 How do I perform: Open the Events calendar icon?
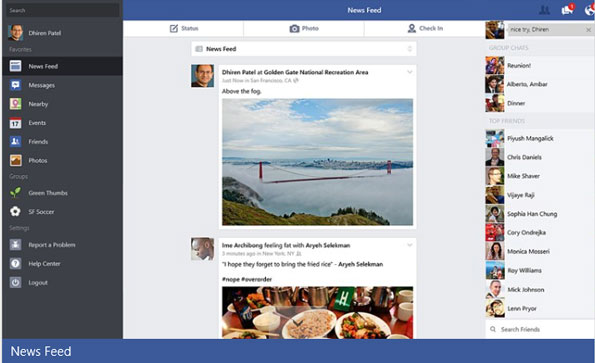(16, 123)
